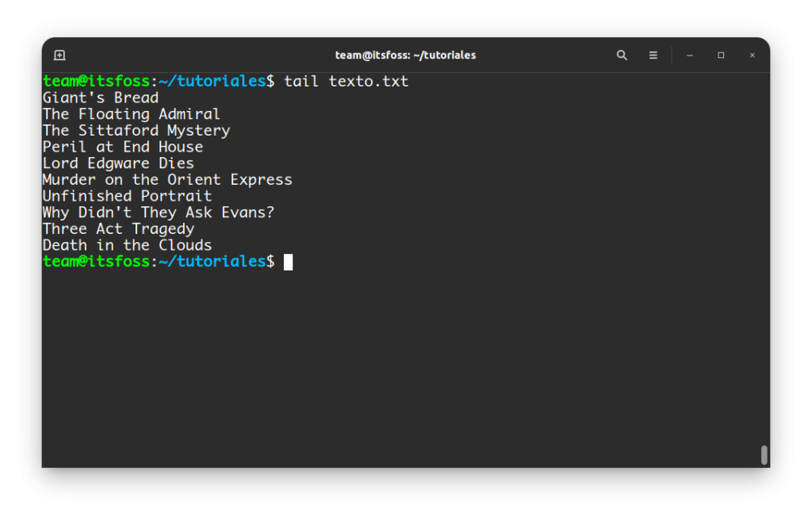Click the window title team@itsfoss: ~/tutoriales
The image size is (812, 514).
405,55
